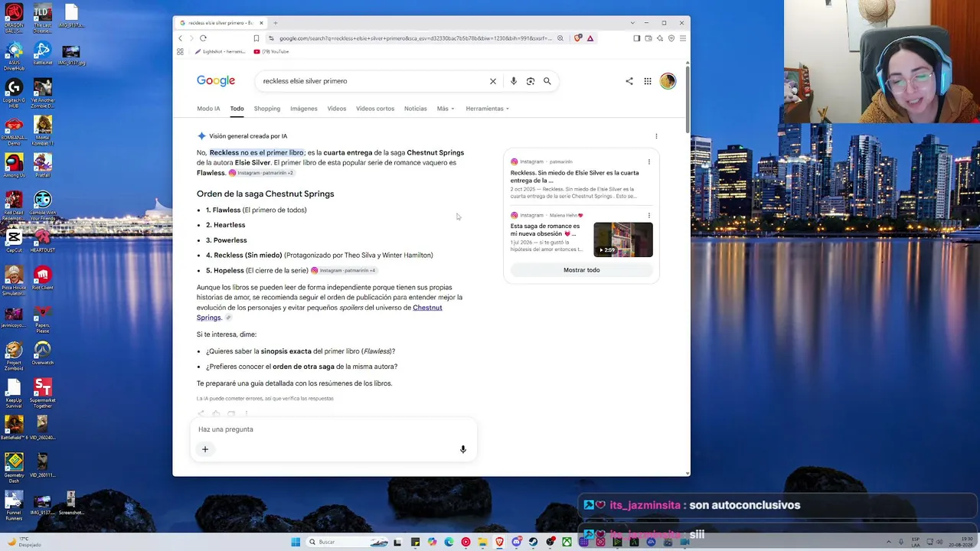The image size is (980, 551).
Task: Open the Battle.net desktop shortcut
Action: 43,53
